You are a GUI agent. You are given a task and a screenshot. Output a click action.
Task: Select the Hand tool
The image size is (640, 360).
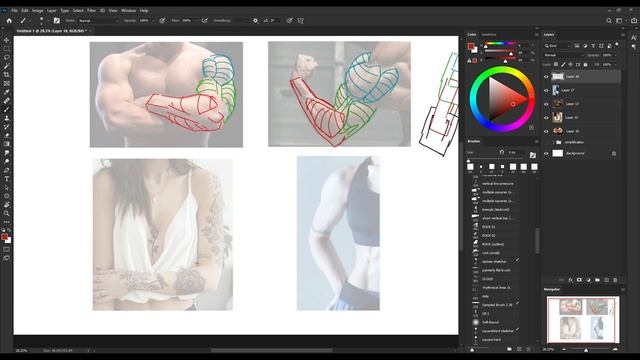click(x=7, y=204)
